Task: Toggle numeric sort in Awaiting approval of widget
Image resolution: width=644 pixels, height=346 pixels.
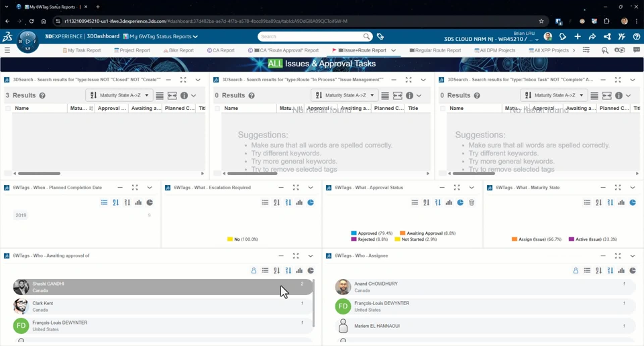Action: click(x=288, y=270)
